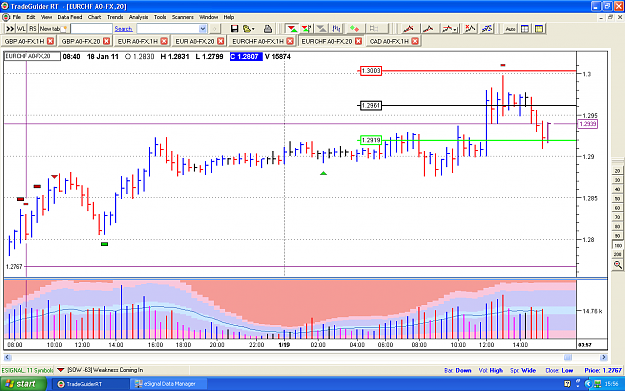The image size is (625, 391).
Task: Click the green bar marker below 14:00 low
Action: [104, 244]
